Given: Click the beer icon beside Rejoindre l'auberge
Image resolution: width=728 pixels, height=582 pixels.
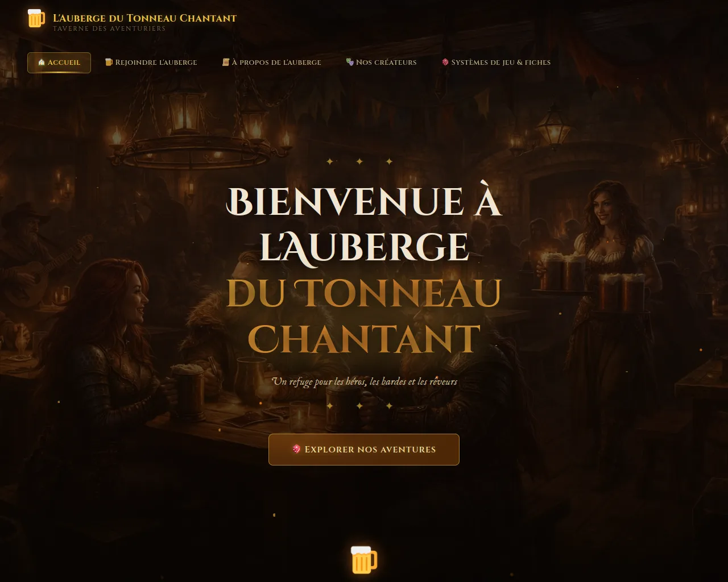Looking at the screenshot, I should pyautogui.click(x=109, y=62).
